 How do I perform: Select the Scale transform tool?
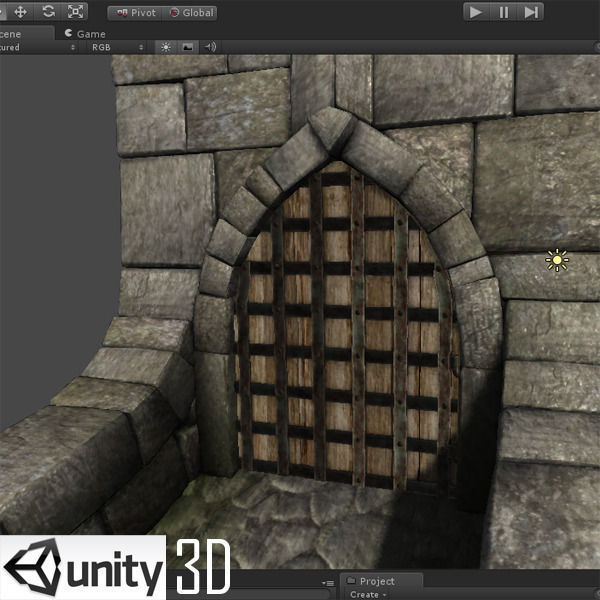[x=75, y=12]
